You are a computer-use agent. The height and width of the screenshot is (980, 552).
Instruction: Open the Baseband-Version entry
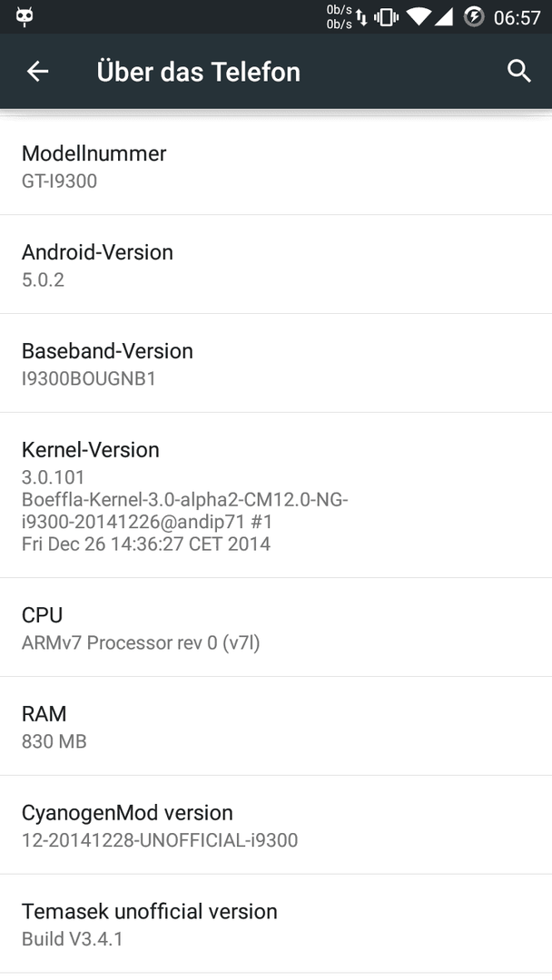pyautogui.click(x=276, y=363)
